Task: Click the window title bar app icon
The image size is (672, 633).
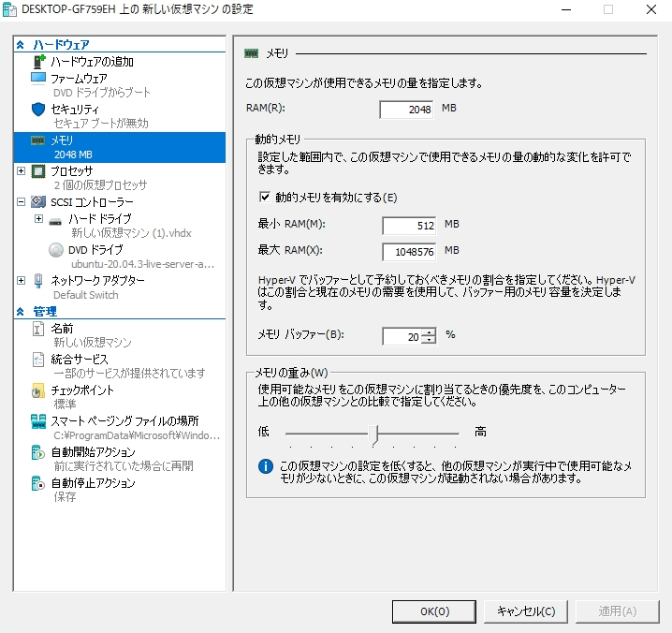Action: [9, 9]
